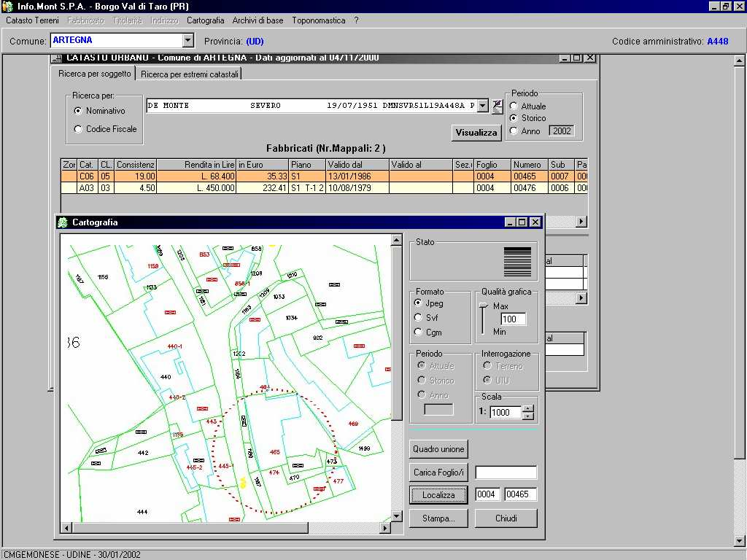Click parcel label 442 on the map
747x560 pixels.
click(x=143, y=453)
